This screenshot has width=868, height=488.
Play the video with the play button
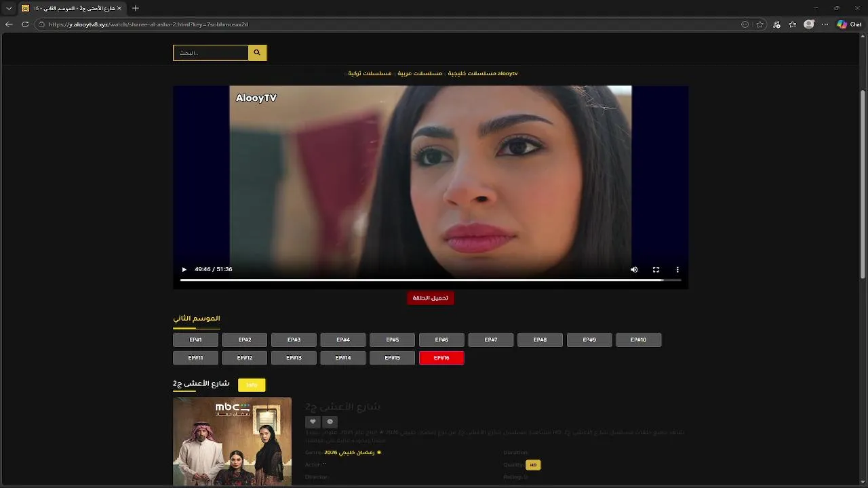[x=184, y=270]
